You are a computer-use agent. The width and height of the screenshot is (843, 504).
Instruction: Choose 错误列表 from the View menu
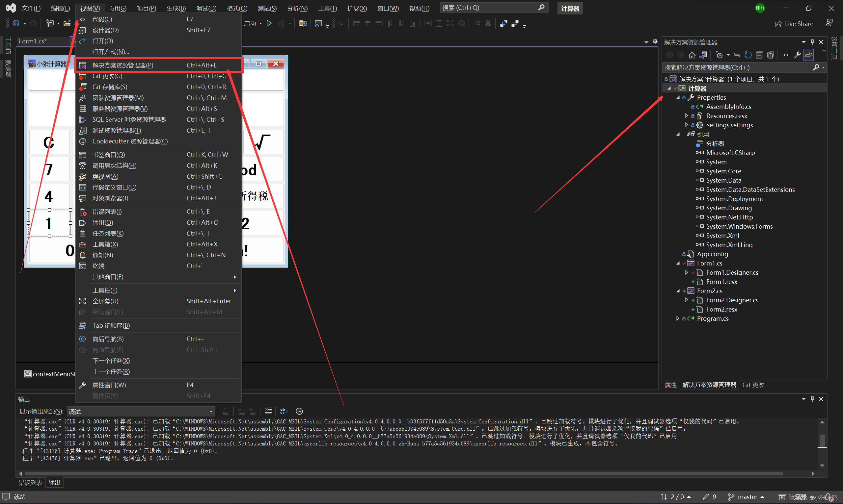pos(158,212)
